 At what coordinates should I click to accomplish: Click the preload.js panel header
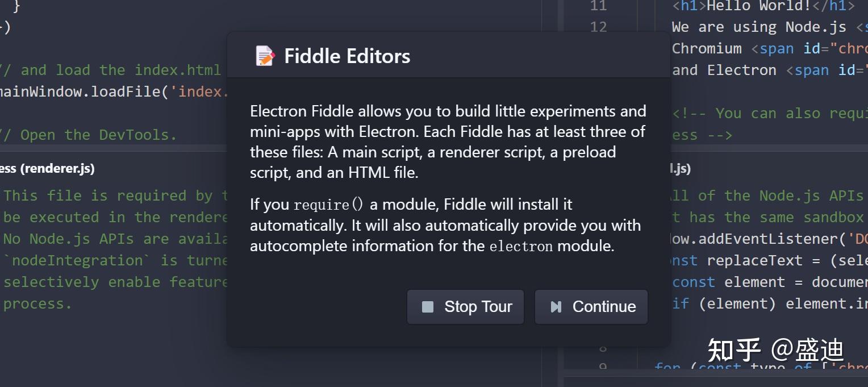pyautogui.click(x=680, y=168)
